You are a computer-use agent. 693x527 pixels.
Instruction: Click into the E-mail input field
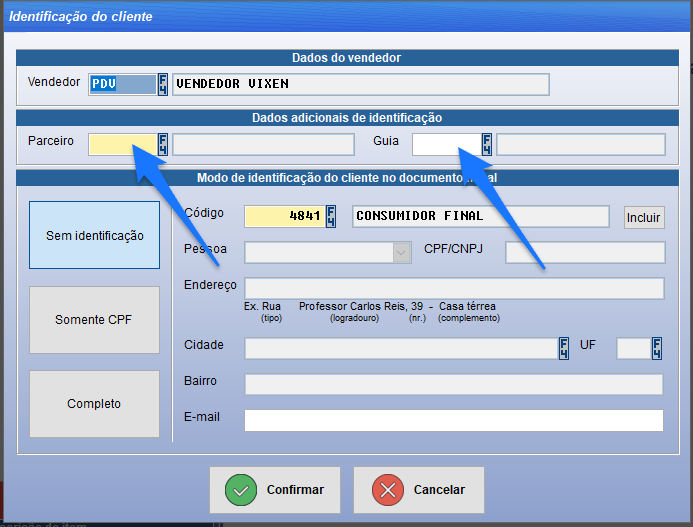453,420
